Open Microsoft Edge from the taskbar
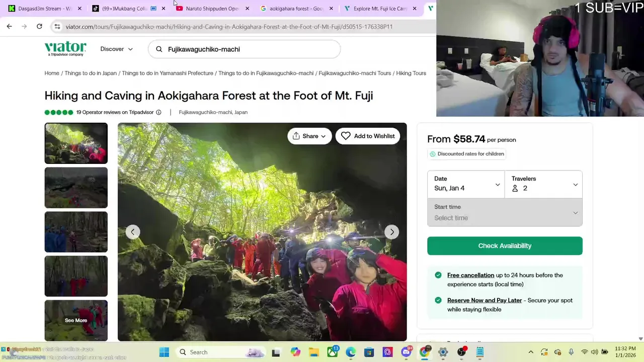 [351, 352]
